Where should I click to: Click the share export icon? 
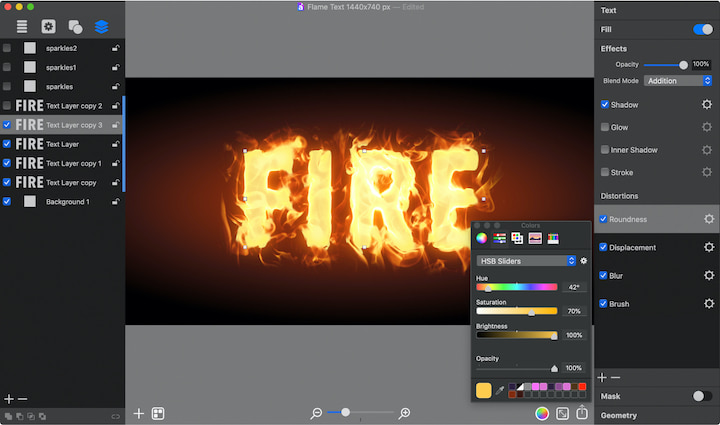click(x=582, y=412)
